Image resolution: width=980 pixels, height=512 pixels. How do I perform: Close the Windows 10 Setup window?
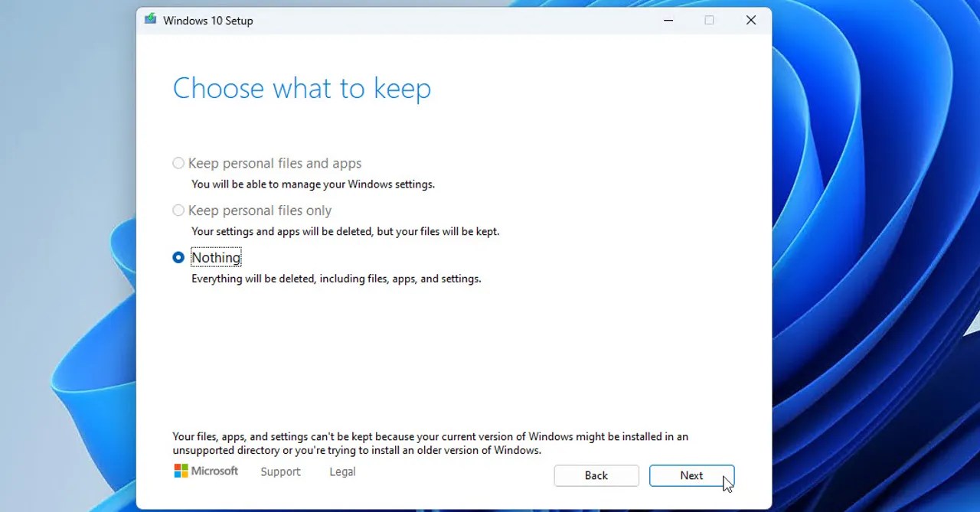(751, 20)
